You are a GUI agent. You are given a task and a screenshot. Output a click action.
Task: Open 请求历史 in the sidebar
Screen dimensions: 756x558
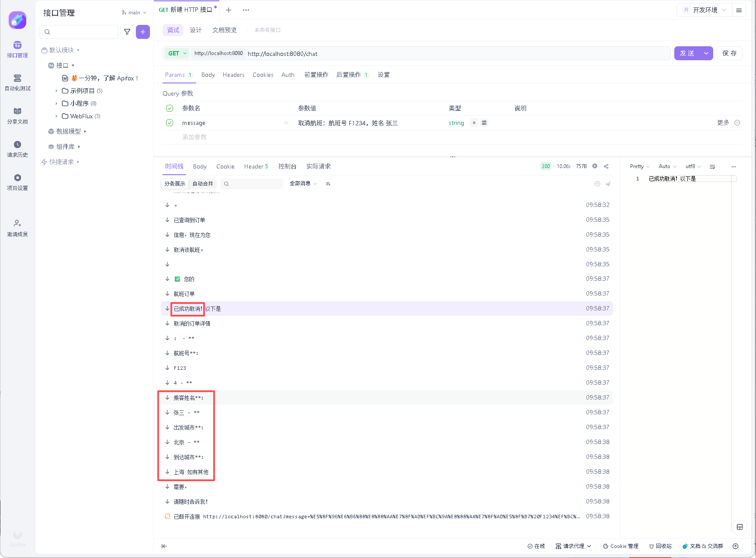[17, 149]
